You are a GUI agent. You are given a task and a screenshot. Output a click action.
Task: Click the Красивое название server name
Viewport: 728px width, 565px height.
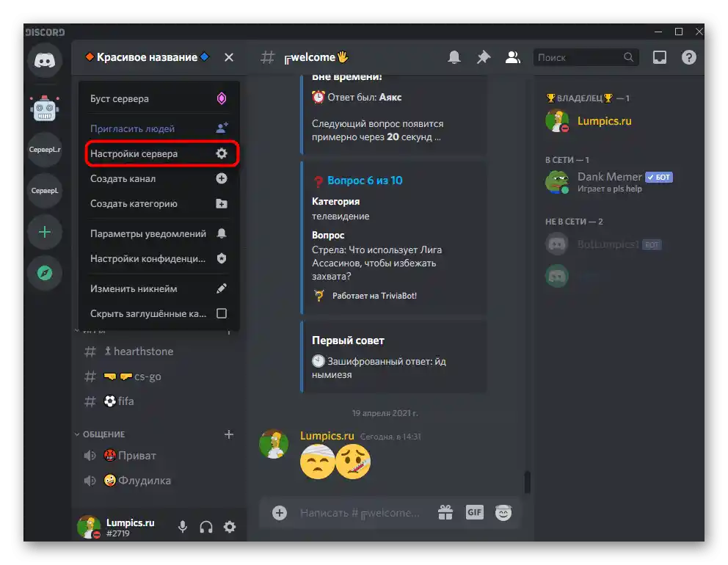(148, 57)
